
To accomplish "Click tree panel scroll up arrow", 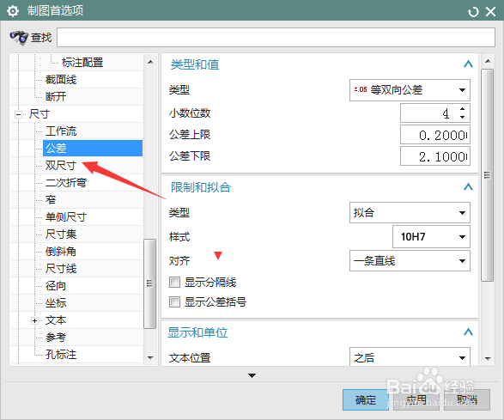I will pyautogui.click(x=150, y=62).
